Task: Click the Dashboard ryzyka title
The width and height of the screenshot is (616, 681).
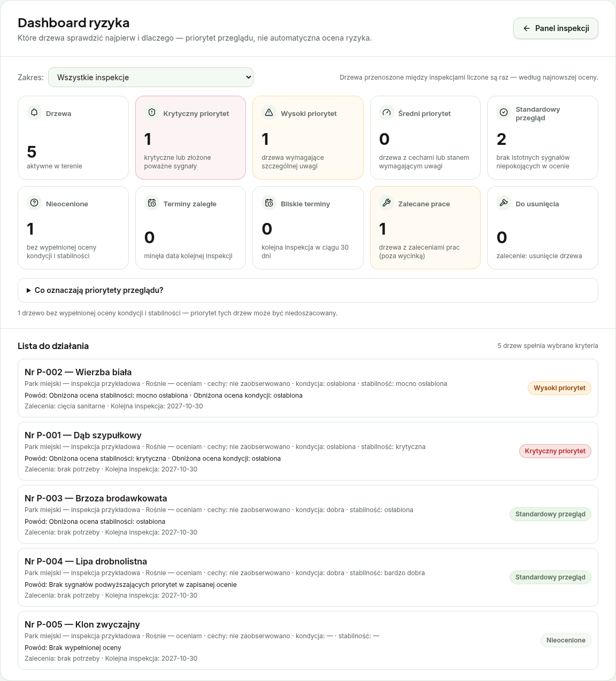Action: 73,23
